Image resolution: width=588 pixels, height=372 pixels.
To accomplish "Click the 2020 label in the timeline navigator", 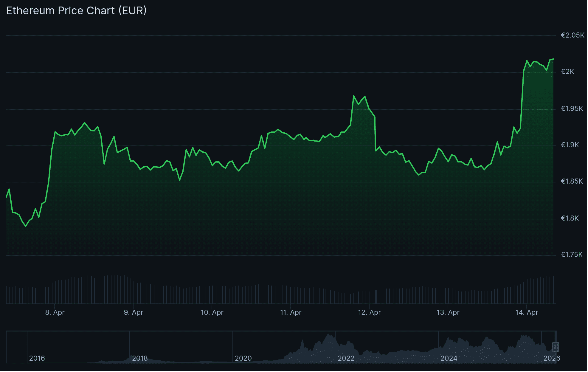I will (244, 358).
